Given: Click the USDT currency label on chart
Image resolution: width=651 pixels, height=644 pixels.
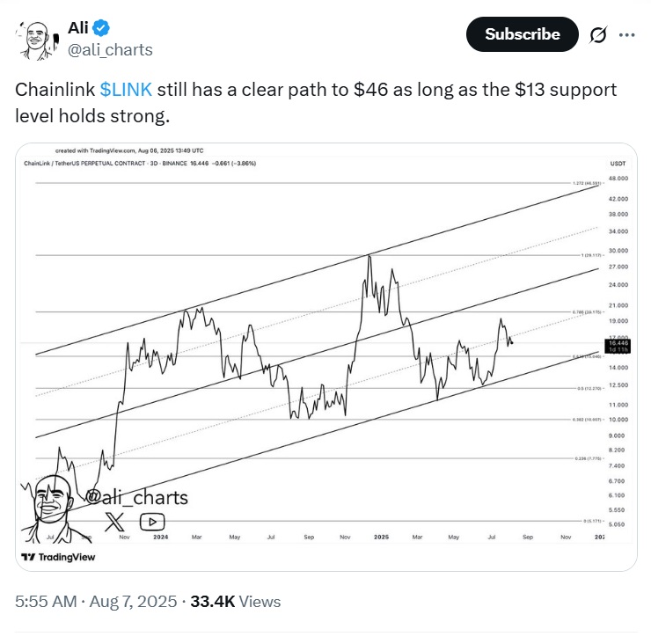Looking at the screenshot, I should coord(618,164).
